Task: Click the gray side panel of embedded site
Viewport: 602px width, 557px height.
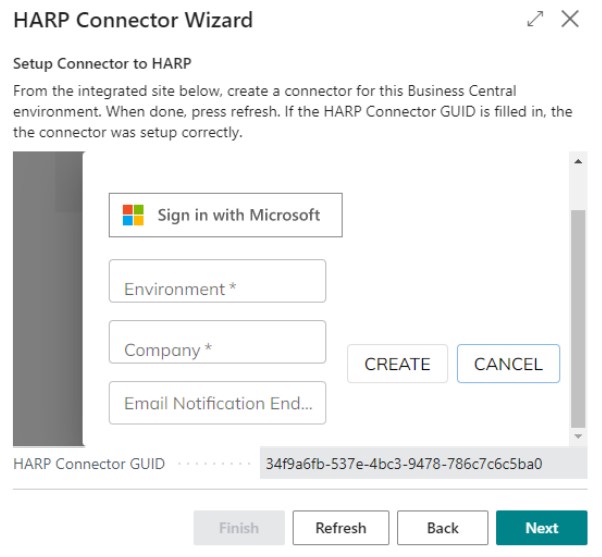Action: point(48,299)
